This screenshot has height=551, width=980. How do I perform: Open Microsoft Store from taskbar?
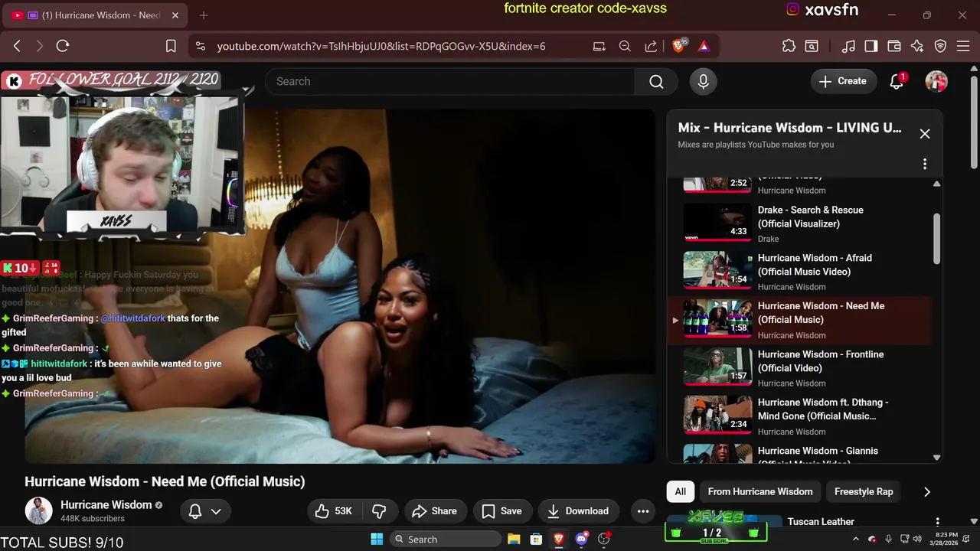click(x=537, y=539)
